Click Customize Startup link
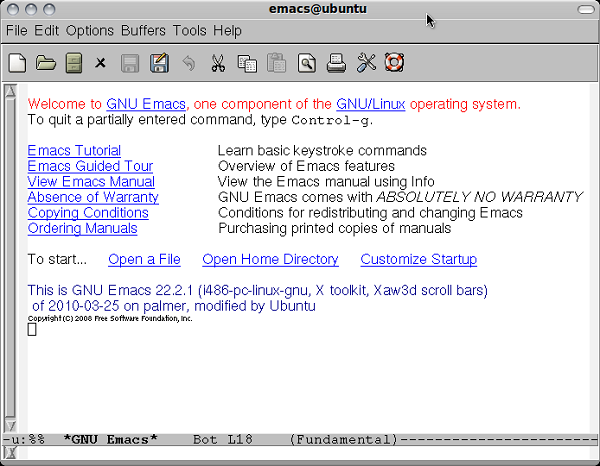The height and width of the screenshot is (466, 600). 419,259
